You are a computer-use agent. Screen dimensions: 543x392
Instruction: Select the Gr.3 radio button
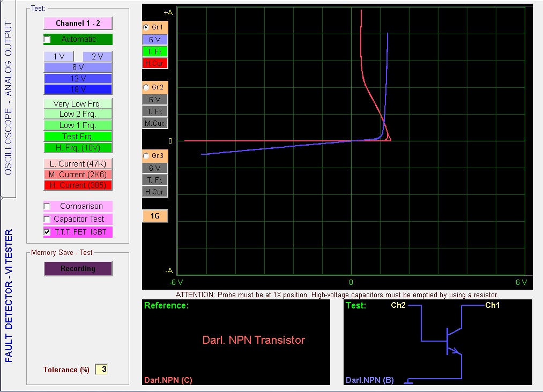[146, 156]
